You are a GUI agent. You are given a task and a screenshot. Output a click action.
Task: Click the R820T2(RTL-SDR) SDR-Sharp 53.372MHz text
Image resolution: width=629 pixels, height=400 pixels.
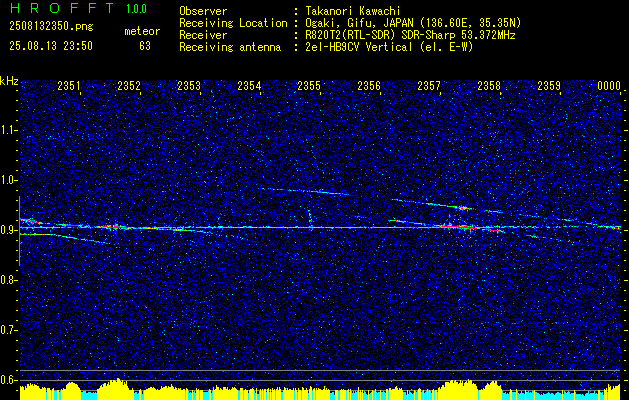tap(410, 35)
